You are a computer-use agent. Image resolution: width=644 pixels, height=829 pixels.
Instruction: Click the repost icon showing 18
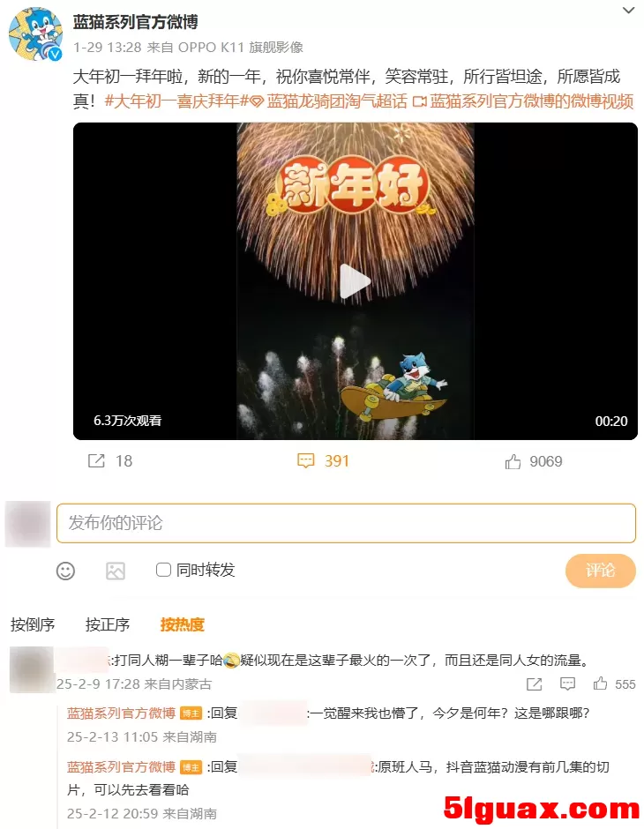96,461
